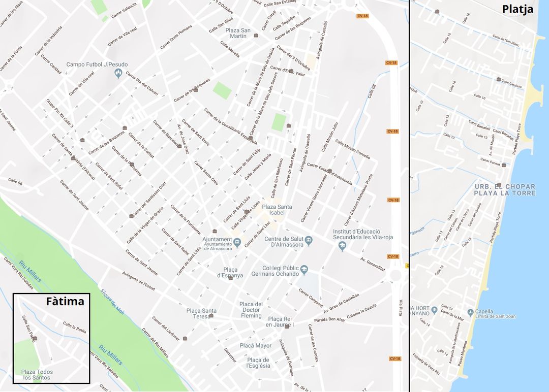Click the Platja inset title
Viewport: 549px width, 392px height.
[x=517, y=10]
